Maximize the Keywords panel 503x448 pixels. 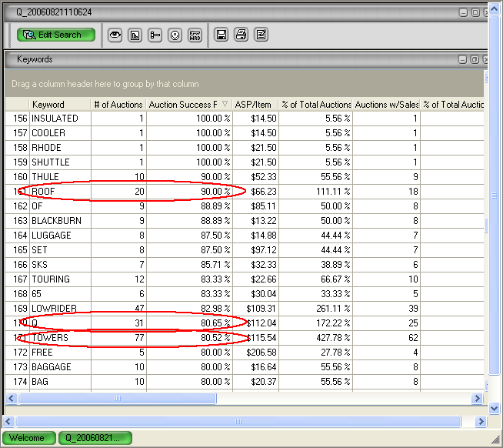point(475,59)
